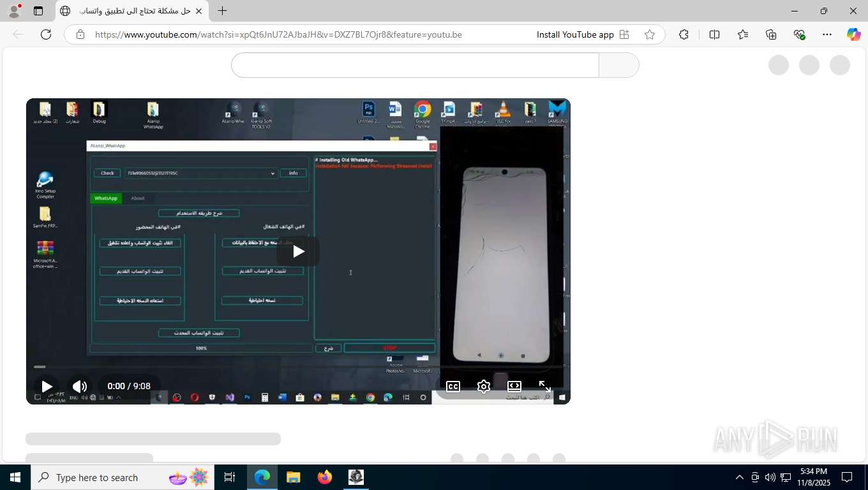868x490 pixels.
Task: Open Collections panel
Action: click(771, 34)
